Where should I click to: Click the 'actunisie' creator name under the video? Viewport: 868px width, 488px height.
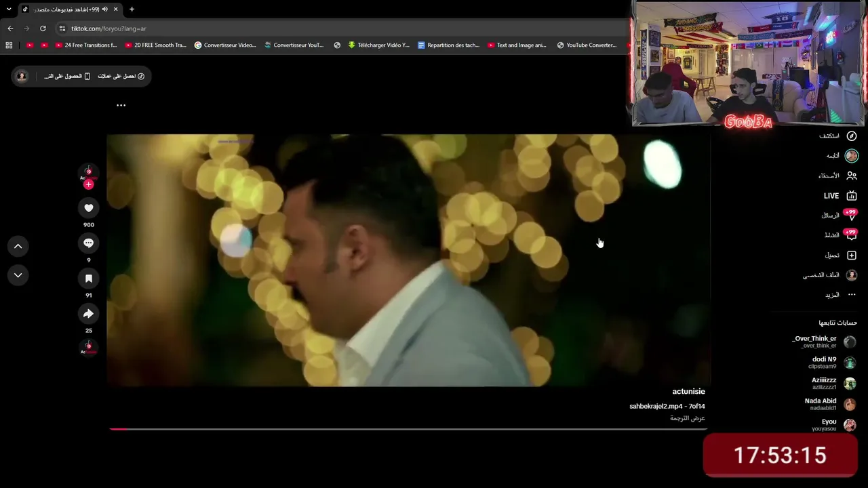tap(688, 392)
